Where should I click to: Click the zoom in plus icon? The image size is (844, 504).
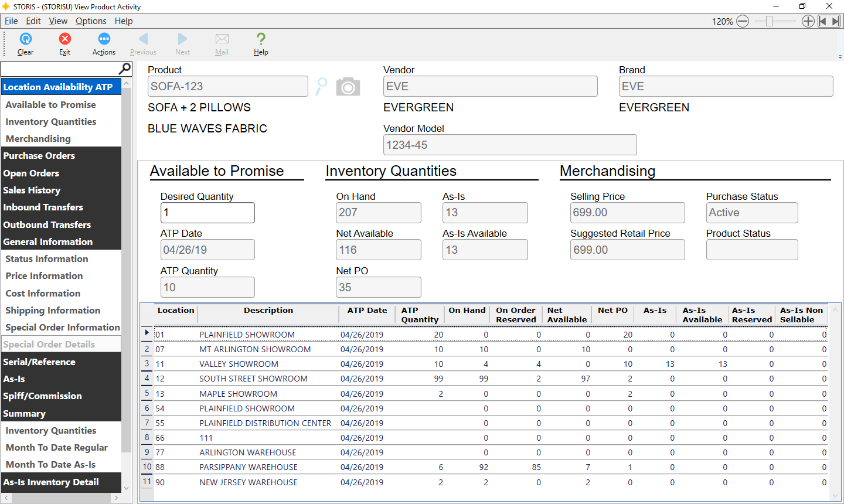click(x=808, y=21)
